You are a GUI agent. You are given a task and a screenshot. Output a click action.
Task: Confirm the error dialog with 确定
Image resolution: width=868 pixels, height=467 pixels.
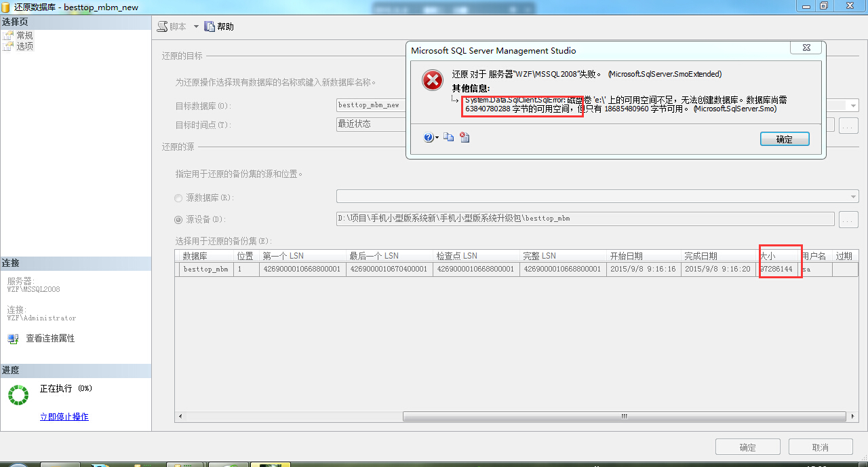(x=785, y=138)
